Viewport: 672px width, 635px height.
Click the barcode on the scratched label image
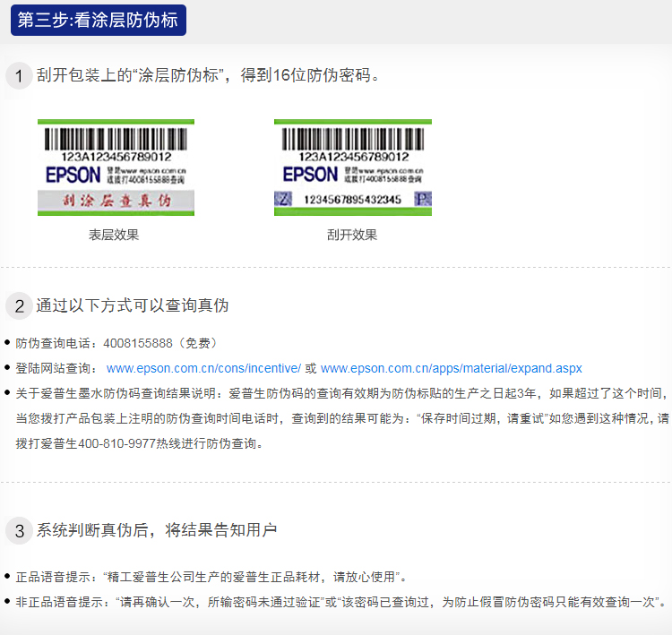(x=353, y=138)
